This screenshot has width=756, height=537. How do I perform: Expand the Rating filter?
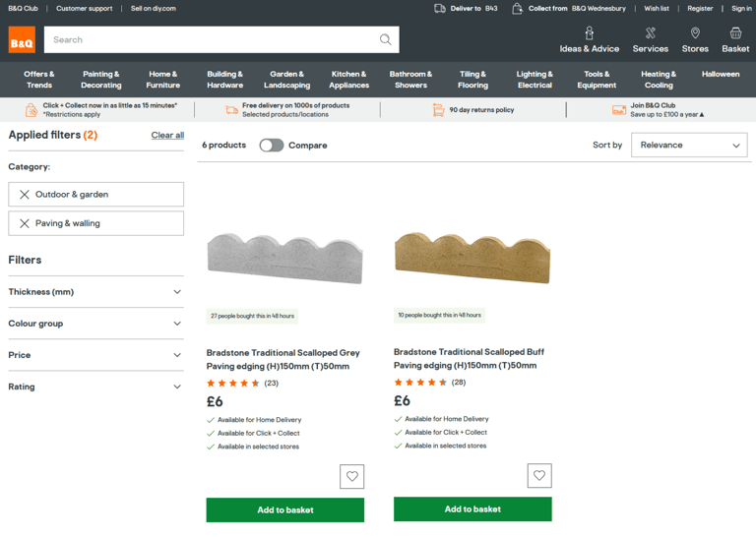95,387
